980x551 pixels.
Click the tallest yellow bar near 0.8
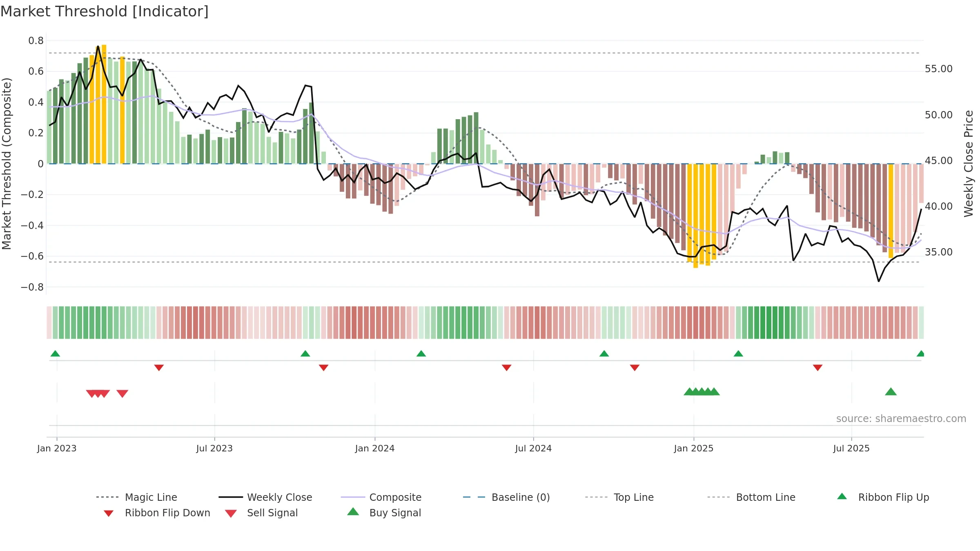tap(104, 104)
